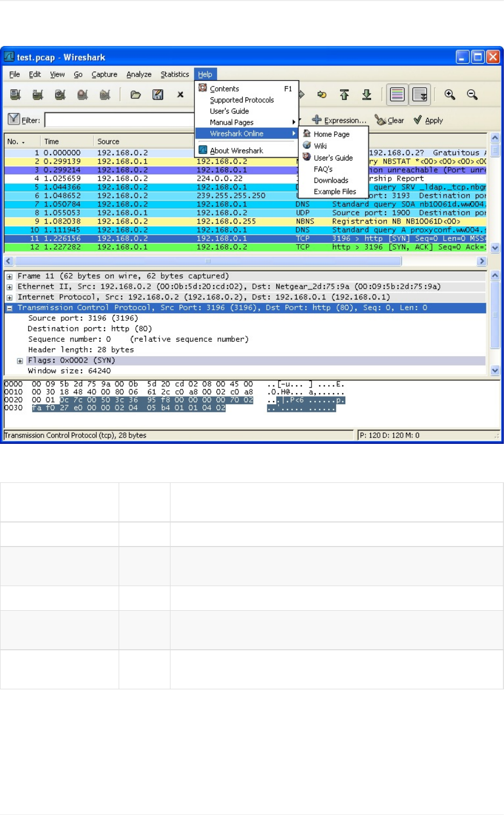
Task: Close the open Help menu
Action: tap(205, 74)
